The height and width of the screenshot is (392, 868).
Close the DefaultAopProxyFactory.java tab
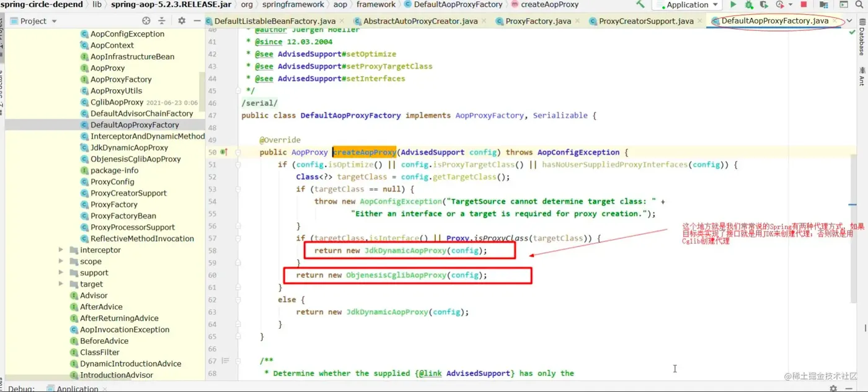click(835, 21)
